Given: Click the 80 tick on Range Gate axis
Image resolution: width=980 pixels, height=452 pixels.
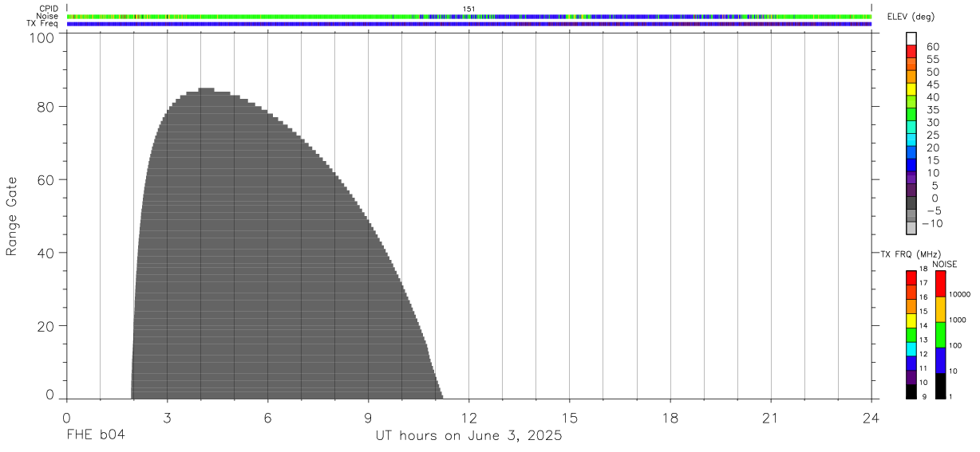Looking at the screenshot, I should coord(46,106).
